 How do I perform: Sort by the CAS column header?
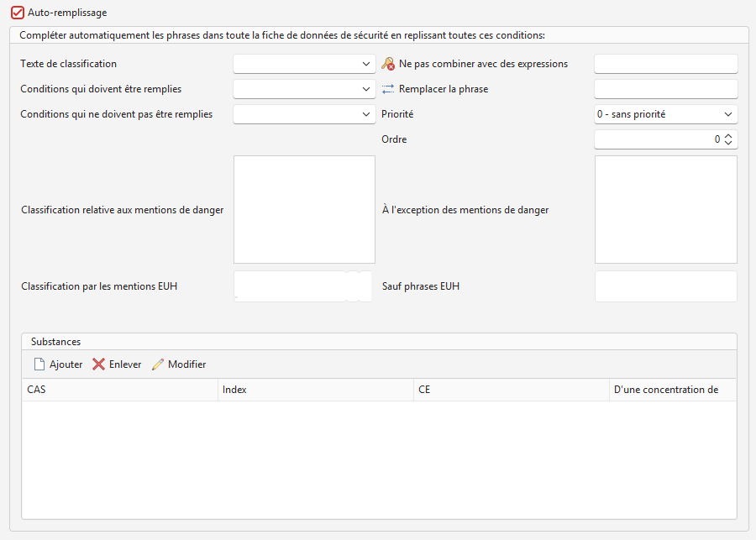[x=120, y=390]
